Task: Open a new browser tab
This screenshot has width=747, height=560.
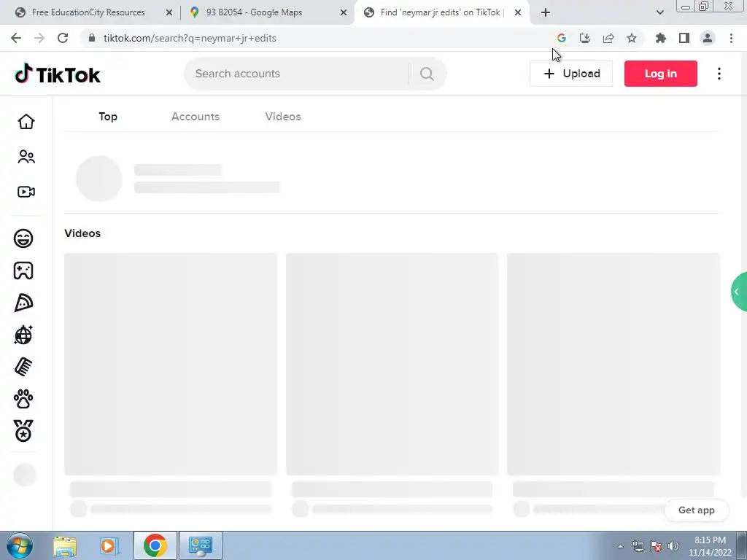Action: coord(546,12)
